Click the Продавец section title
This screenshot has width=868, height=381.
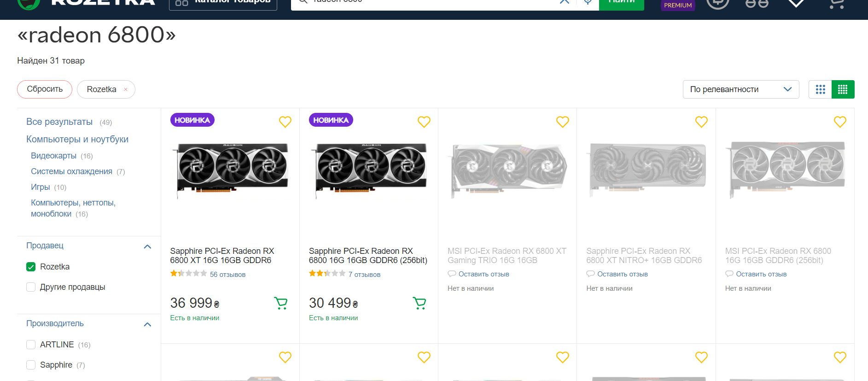point(45,246)
